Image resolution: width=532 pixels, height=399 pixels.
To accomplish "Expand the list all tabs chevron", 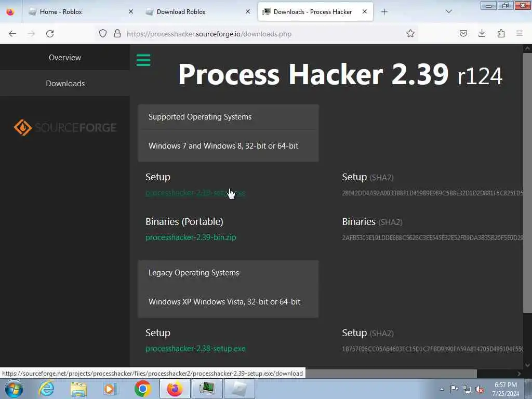I will (x=448, y=11).
